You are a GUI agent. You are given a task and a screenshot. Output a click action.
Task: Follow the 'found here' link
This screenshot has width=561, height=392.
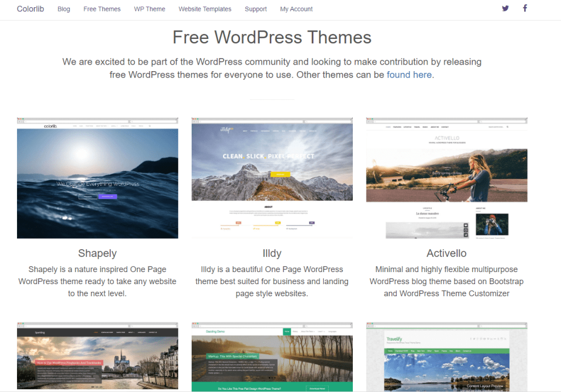pos(409,75)
